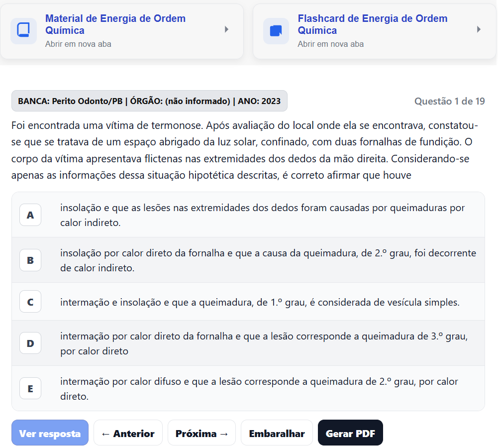The image size is (498, 448).
Task: Click the letter D answer badge
Action: [x=30, y=343]
